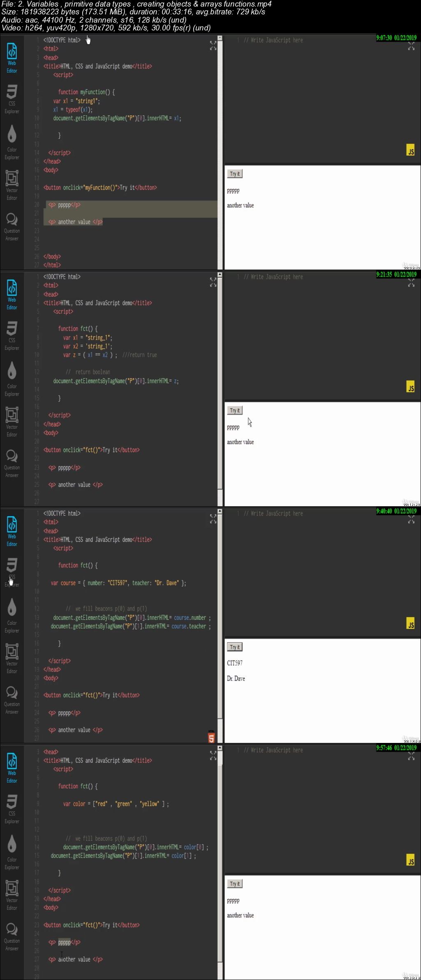Click scrollbar up arrow in 9:21:35 frame

220,275
